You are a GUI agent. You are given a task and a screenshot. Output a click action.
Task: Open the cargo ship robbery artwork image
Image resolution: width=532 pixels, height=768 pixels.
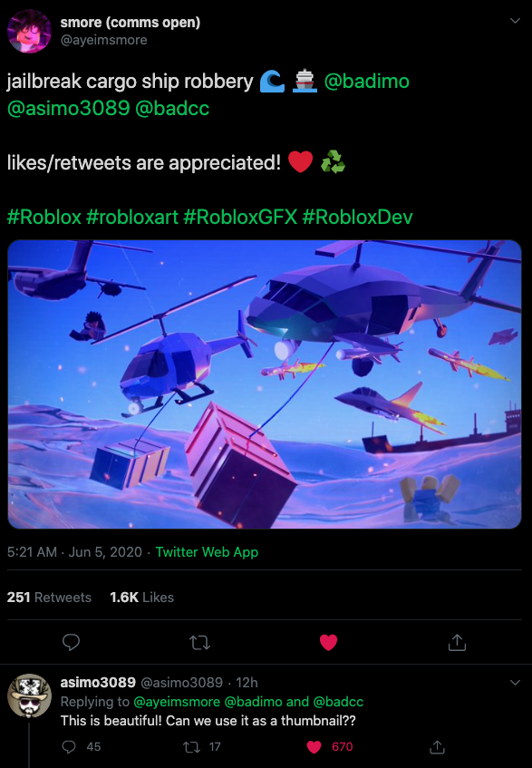(265, 384)
